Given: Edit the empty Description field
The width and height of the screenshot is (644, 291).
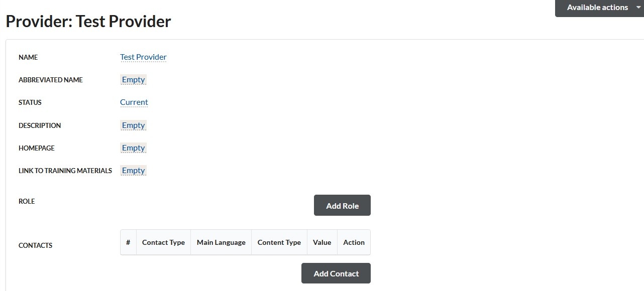Looking at the screenshot, I should 133,125.
